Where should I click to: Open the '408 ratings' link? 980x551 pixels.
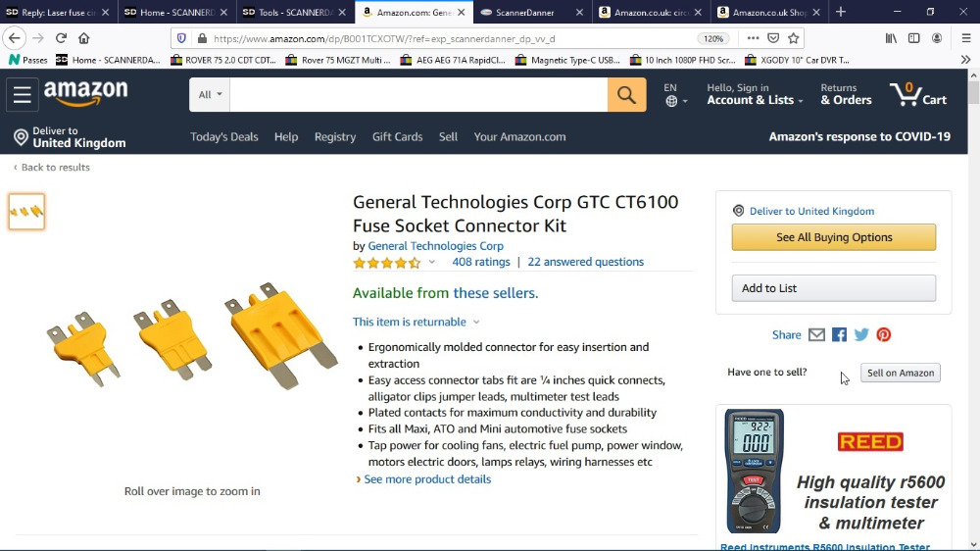[x=480, y=263]
